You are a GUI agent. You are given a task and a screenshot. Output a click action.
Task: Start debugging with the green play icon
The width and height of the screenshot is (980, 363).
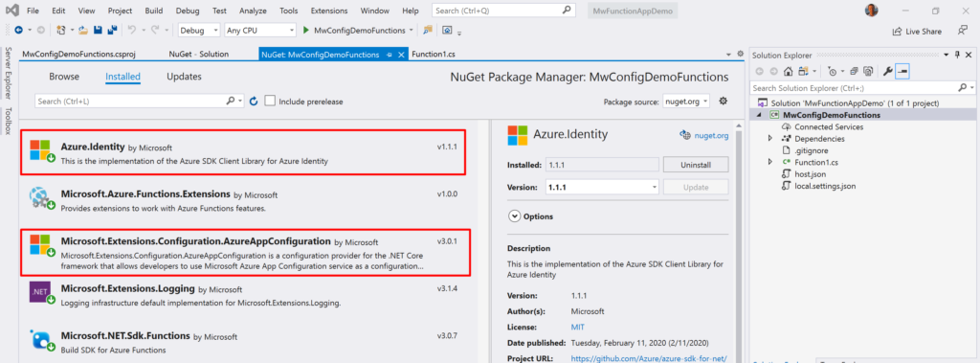(x=306, y=30)
